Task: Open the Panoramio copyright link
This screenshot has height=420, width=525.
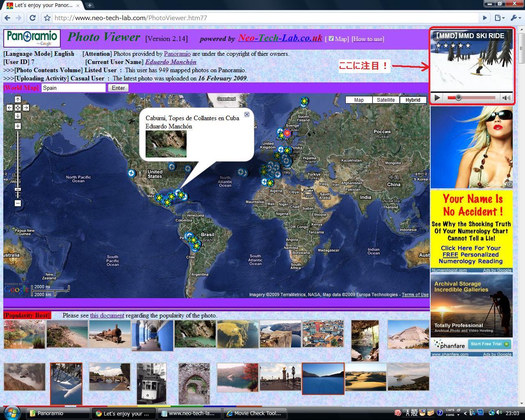Action: [177, 54]
